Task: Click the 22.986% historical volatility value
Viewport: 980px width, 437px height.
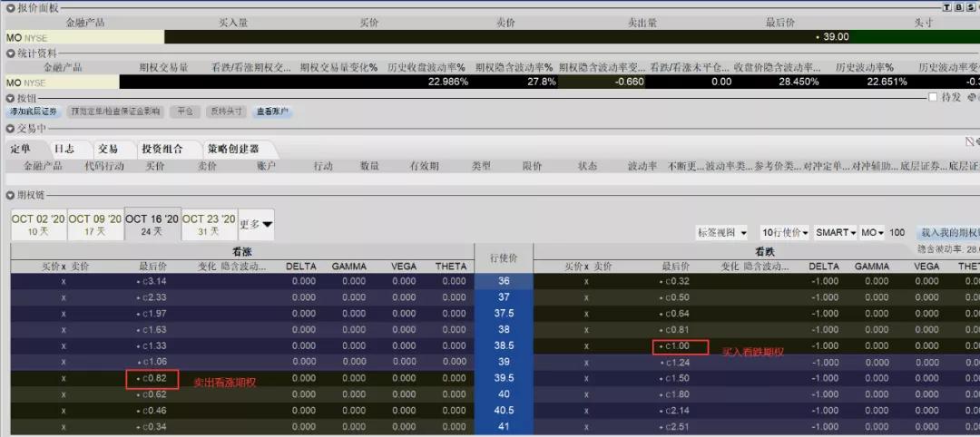Action: [446, 82]
